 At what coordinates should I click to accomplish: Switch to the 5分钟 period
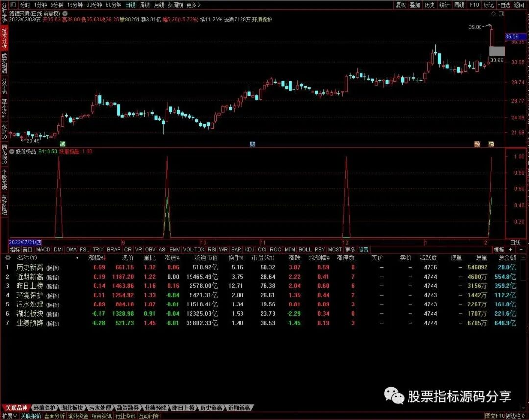click(x=57, y=5)
